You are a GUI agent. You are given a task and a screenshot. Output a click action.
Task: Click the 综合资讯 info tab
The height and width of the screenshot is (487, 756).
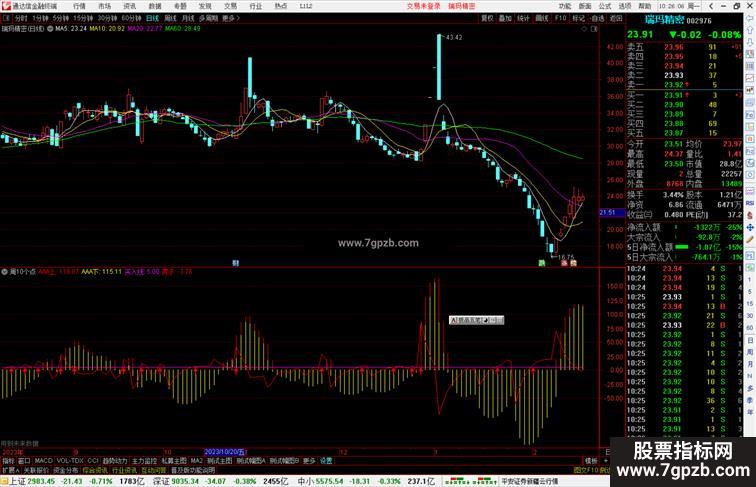[x=95, y=470]
